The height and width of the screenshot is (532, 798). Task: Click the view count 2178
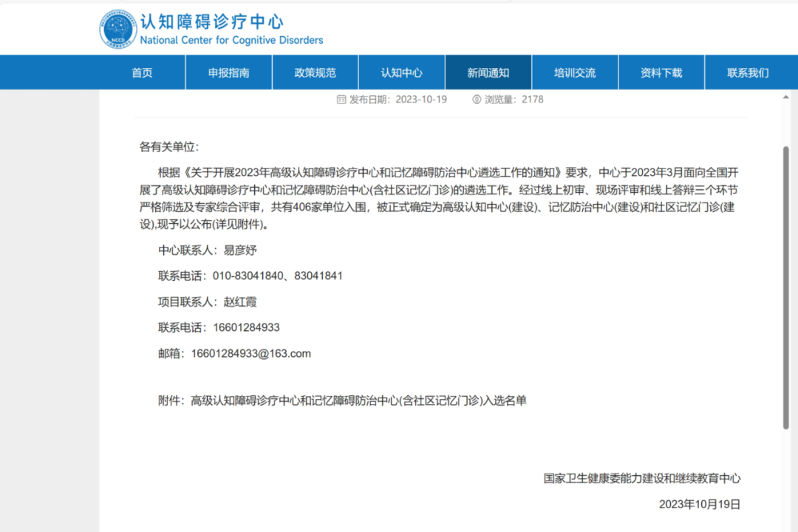(x=532, y=99)
